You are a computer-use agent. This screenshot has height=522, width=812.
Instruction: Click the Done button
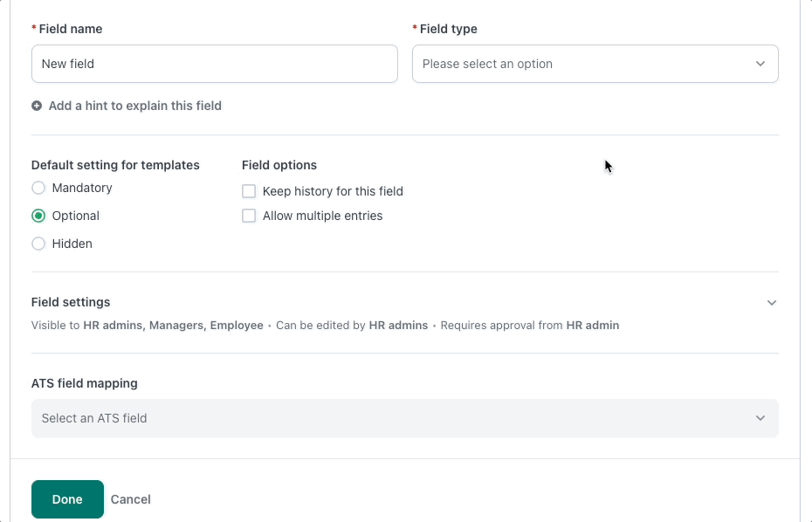(67, 499)
